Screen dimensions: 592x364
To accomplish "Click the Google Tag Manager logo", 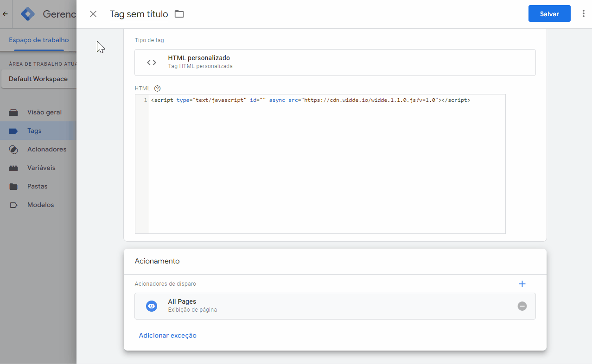I will pyautogui.click(x=28, y=14).
